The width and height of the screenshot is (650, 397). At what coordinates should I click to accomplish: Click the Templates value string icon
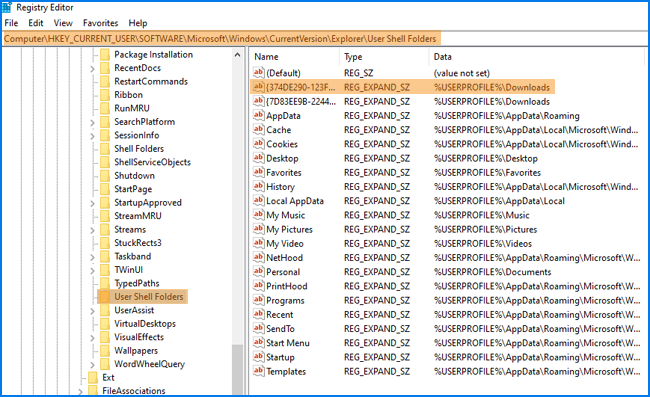click(258, 371)
